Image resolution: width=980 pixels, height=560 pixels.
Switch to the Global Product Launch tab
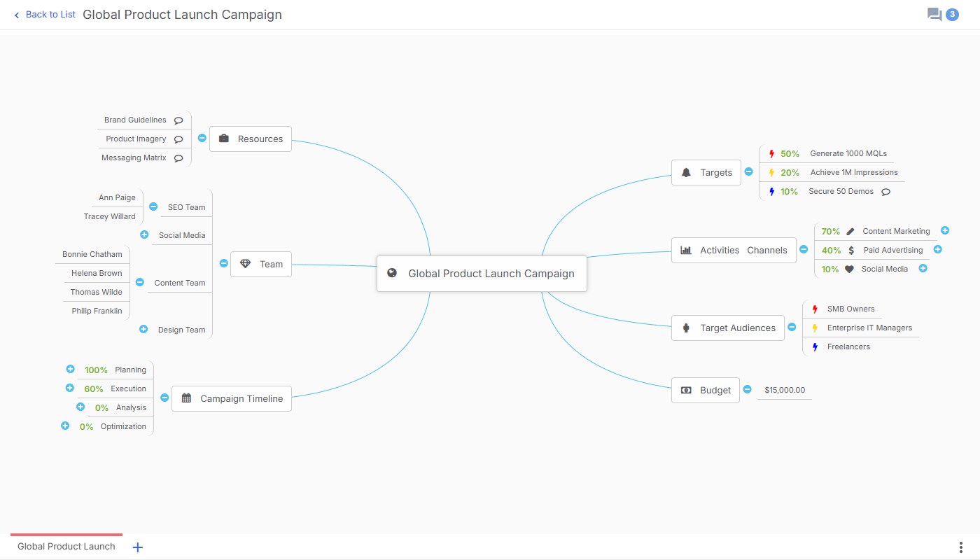[x=66, y=547]
